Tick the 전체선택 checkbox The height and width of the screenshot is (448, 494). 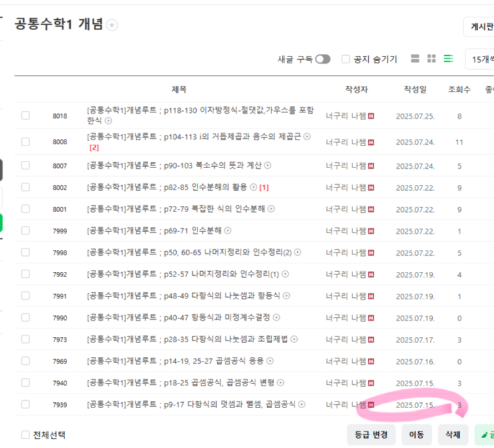tap(25, 435)
